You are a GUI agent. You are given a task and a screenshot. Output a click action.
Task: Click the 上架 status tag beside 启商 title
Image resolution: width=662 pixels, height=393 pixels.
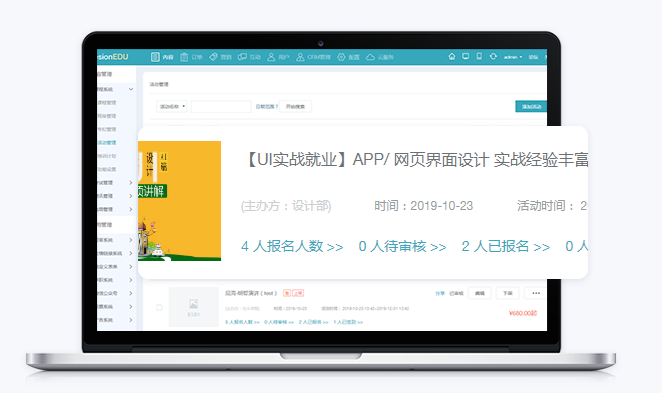pos(298,293)
